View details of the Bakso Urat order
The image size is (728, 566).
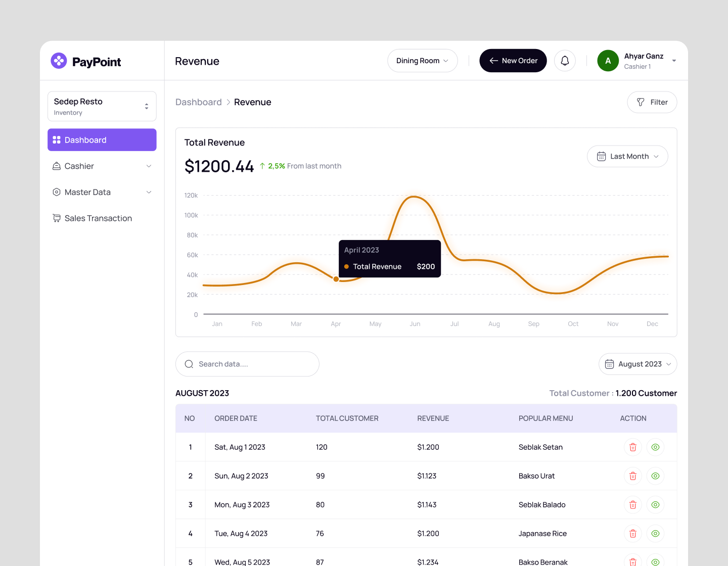tap(655, 476)
